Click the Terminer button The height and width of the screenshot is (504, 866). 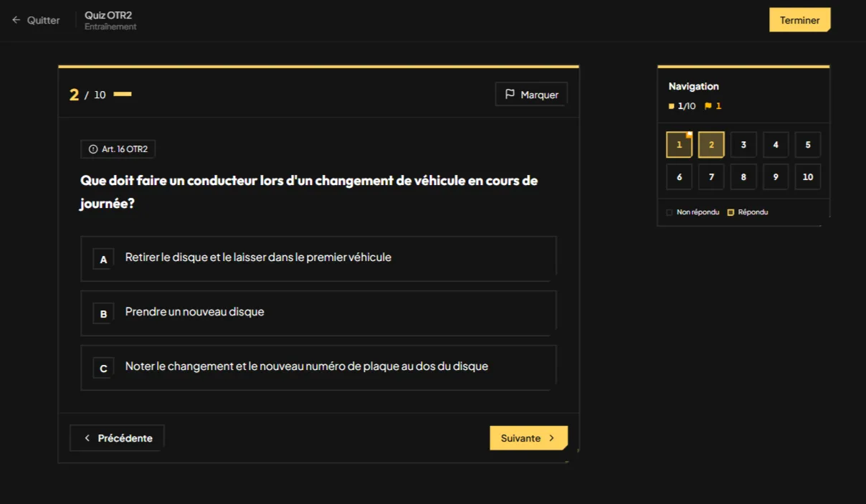(799, 20)
